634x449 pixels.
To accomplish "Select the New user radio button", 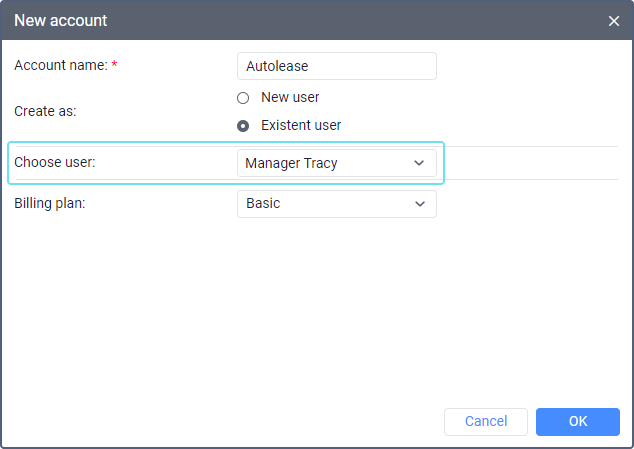I will tap(243, 98).
